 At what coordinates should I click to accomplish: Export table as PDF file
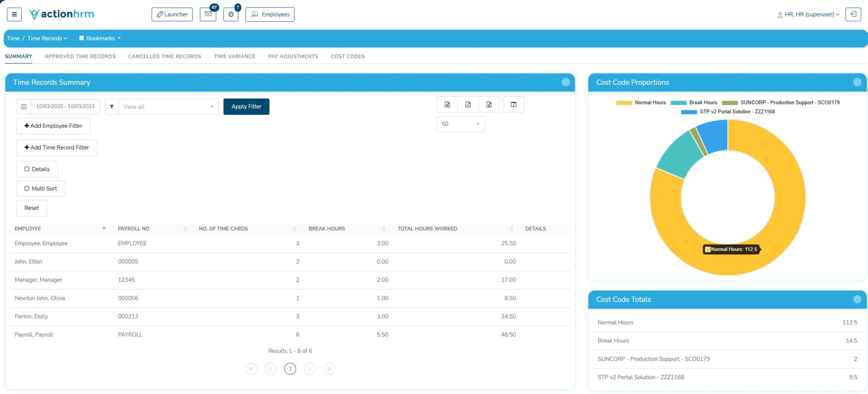pos(468,105)
